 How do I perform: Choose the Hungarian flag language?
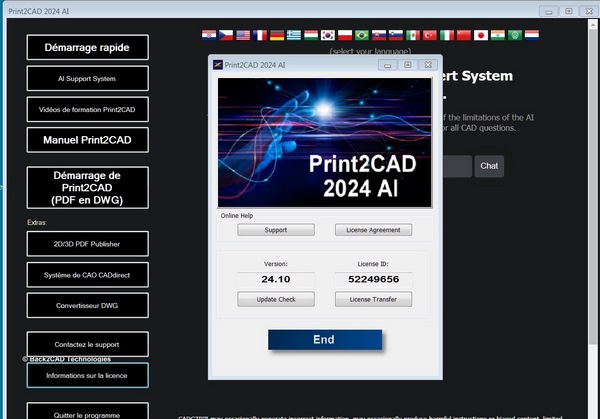pos(311,35)
